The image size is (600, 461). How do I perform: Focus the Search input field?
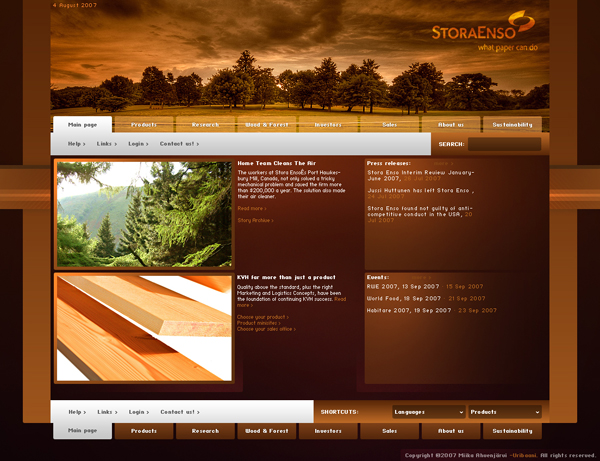(x=504, y=144)
